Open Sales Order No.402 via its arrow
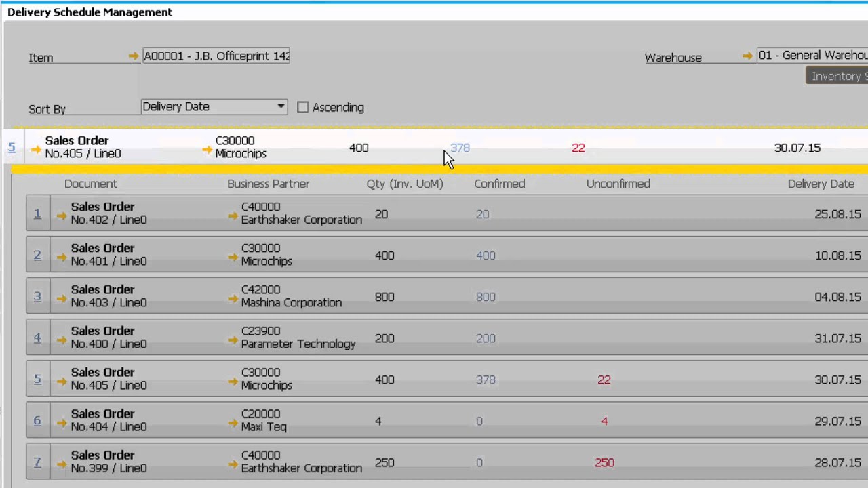This screenshot has height=488, width=868. [62, 216]
